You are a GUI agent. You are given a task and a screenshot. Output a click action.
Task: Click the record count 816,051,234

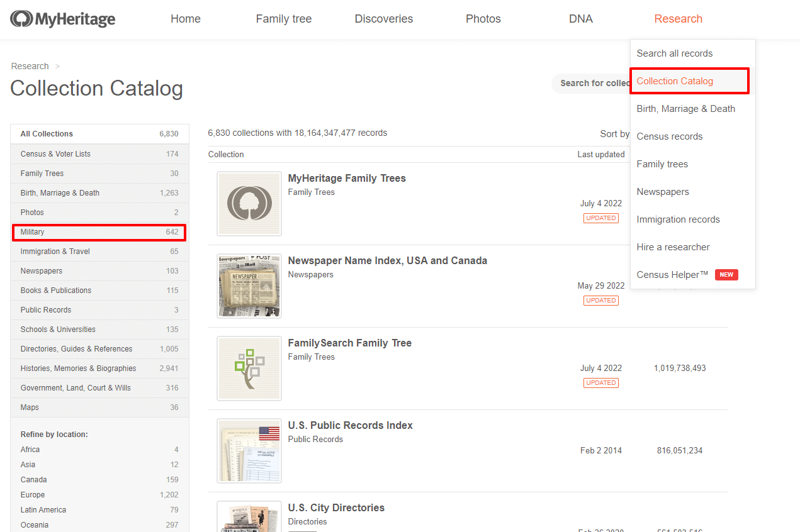680,451
